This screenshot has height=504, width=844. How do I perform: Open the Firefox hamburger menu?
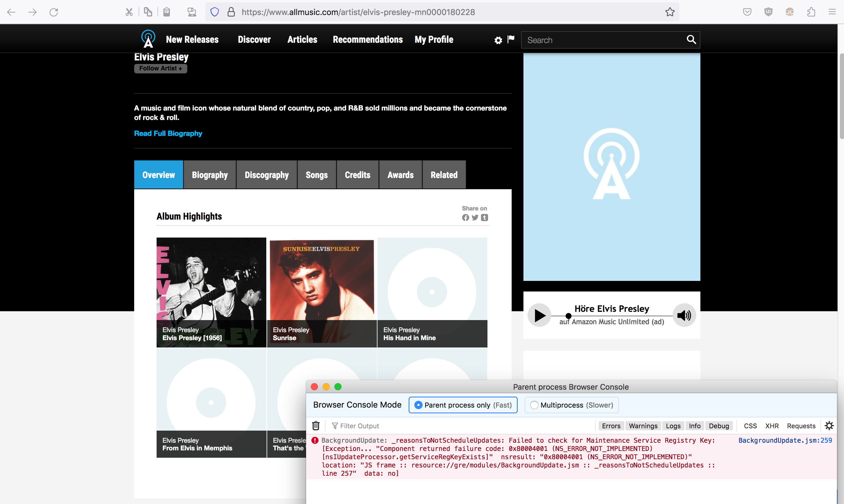[832, 12]
